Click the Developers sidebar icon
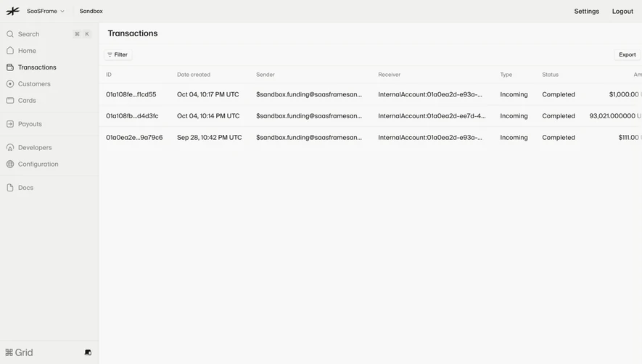 pos(10,147)
